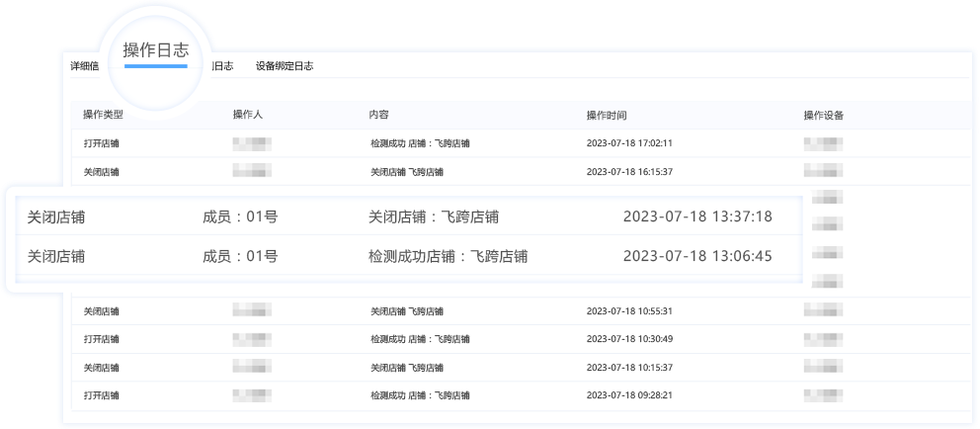Click the content cell in the 09:28:21 row
Image resolution: width=980 pixels, height=429 pixels.
point(420,395)
